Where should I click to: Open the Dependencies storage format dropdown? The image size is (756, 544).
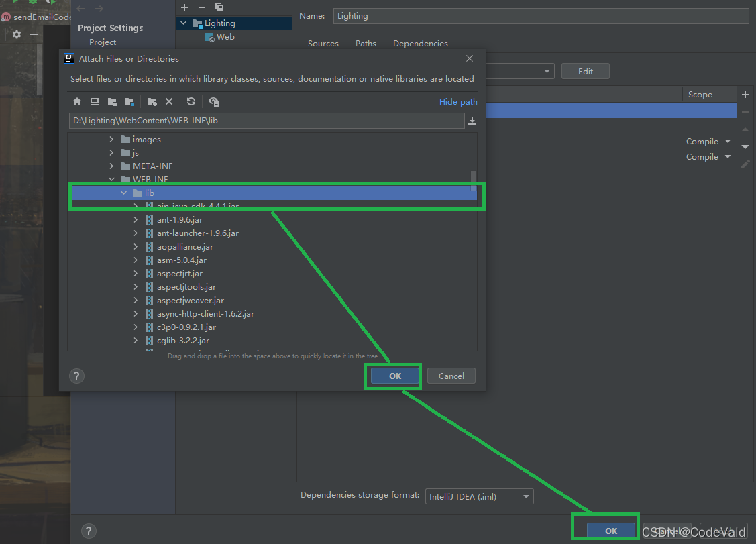coord(479,496)
